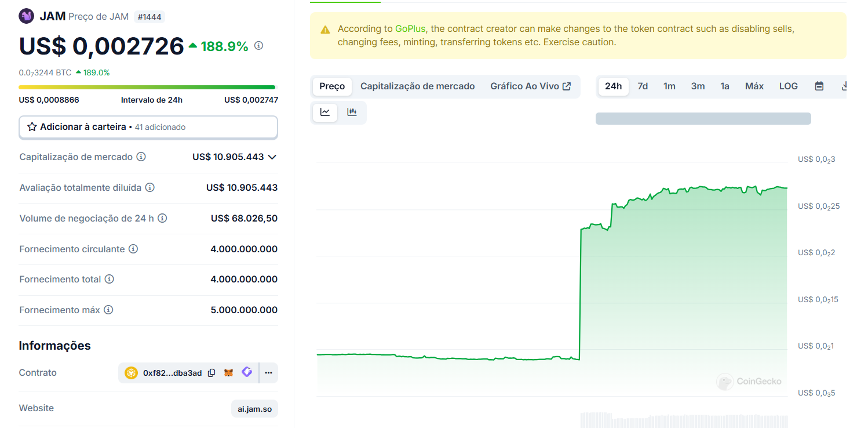
Task: Click the 0xf82...dba3ad contract address
Action: click(172, 373)
